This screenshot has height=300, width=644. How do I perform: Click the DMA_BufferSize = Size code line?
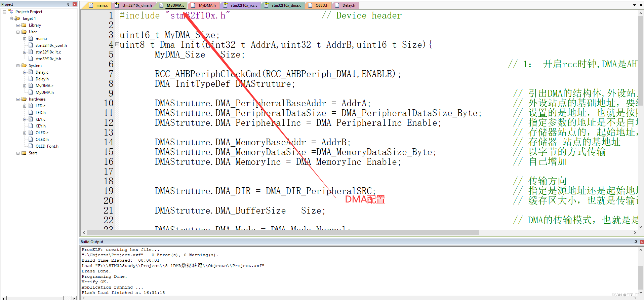240,211
